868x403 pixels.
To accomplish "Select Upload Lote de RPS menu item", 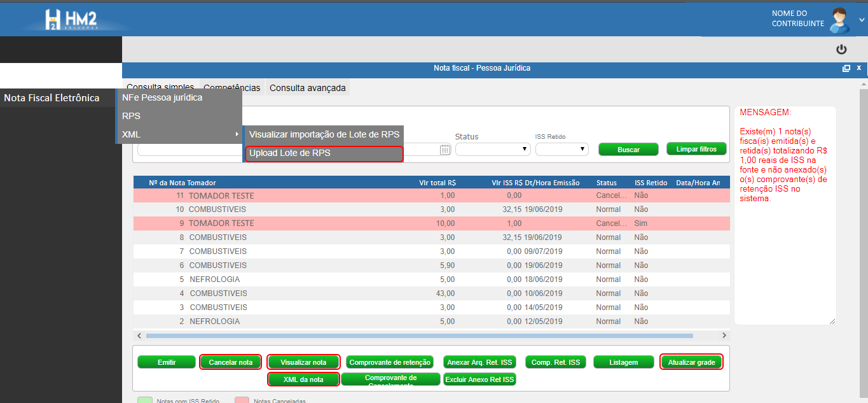I will [x=324, y=153].
